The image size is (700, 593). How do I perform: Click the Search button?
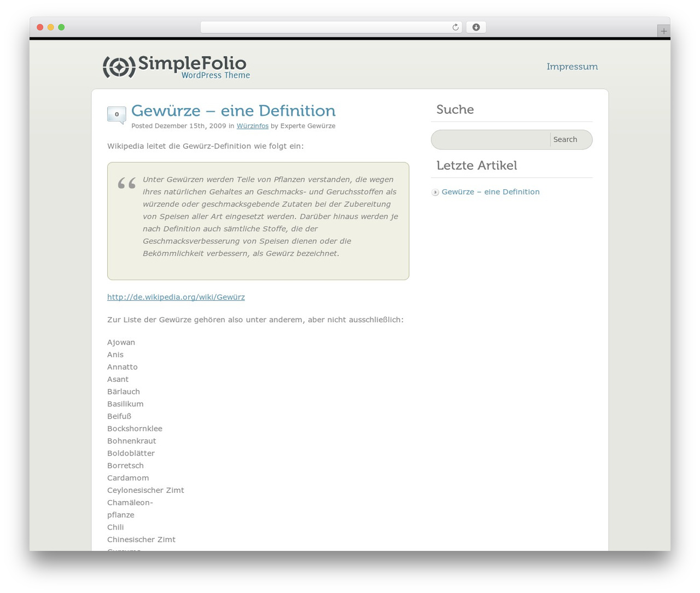pos(565,139)
